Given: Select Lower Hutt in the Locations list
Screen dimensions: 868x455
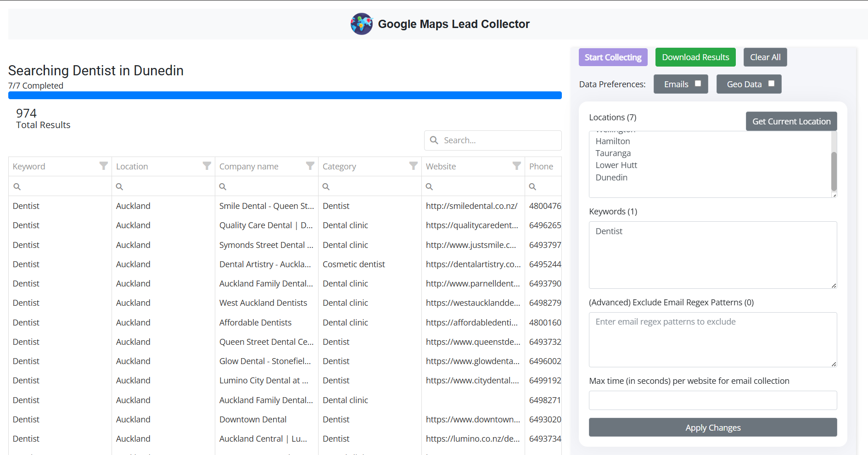Looking at the screenshot, I should click(x=616, y=165).
